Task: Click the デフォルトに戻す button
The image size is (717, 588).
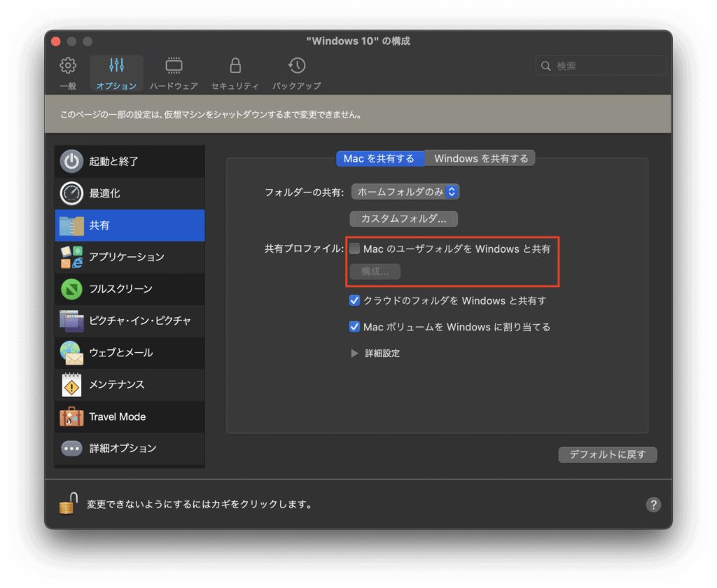Action: point(607,454)
